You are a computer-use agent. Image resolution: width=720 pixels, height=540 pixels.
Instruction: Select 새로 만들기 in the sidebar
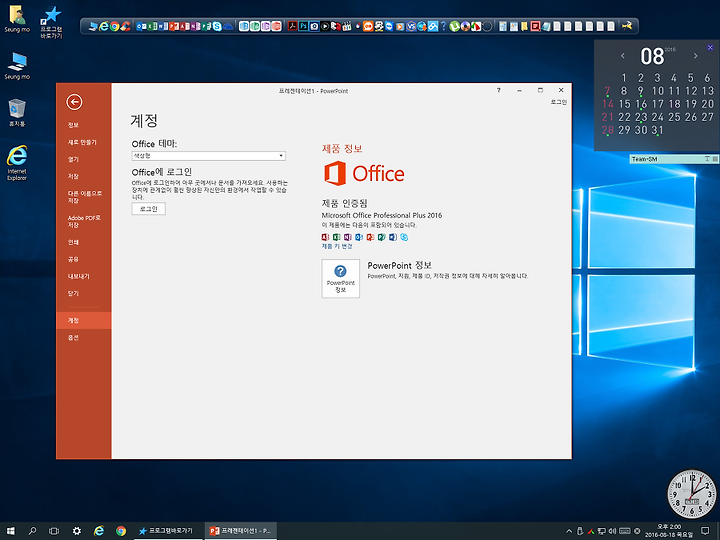pos(82,142)
